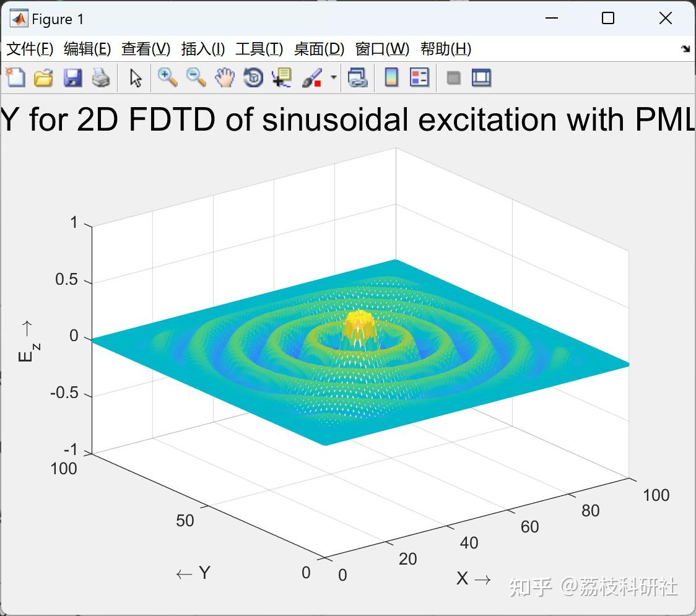This screenshot has height=616, width=696.
Task: Create a new figure window
Action: tap(14, 77)
